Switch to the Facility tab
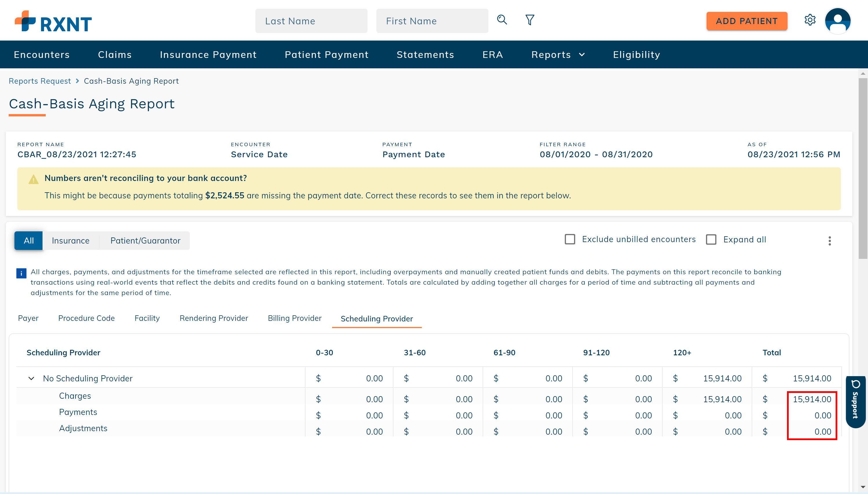 [x=147, y=318]
